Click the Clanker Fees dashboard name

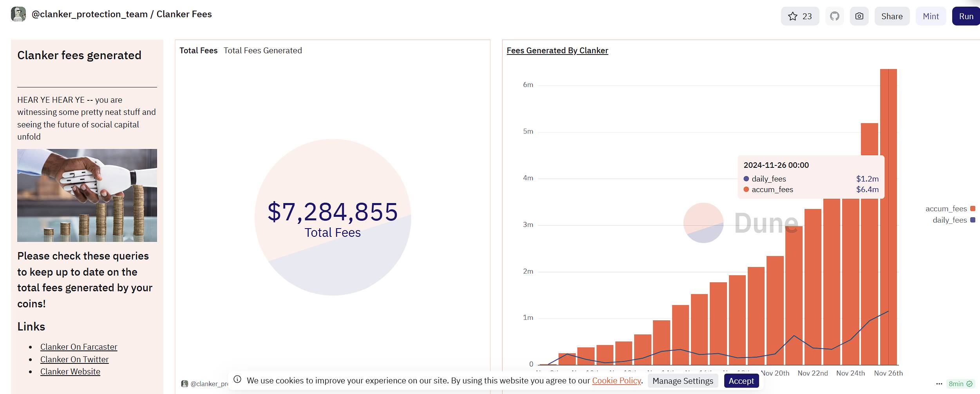(x=184, y=14)
